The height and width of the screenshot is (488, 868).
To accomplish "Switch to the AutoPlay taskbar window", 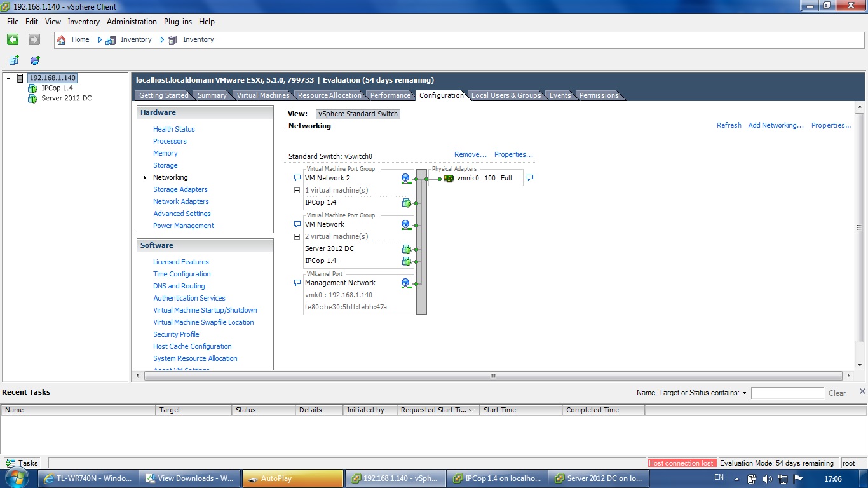I will tap(293, 478).
